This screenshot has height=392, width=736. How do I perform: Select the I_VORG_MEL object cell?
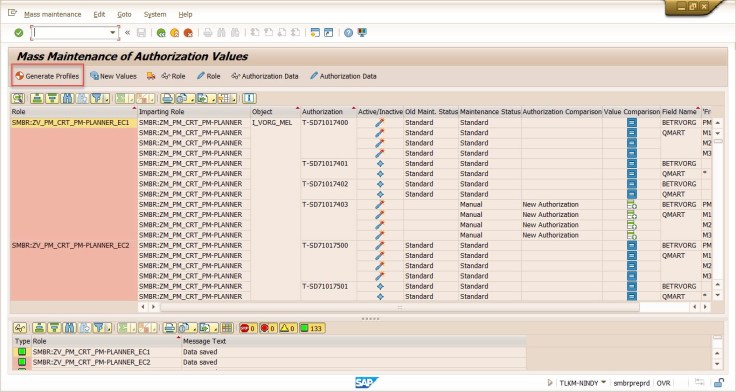click(276, 123)
